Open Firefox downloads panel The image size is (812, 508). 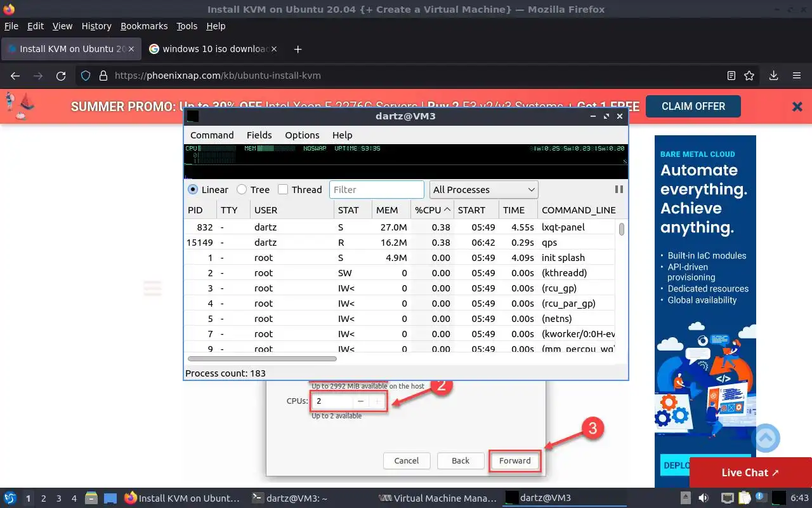point(773,76)
